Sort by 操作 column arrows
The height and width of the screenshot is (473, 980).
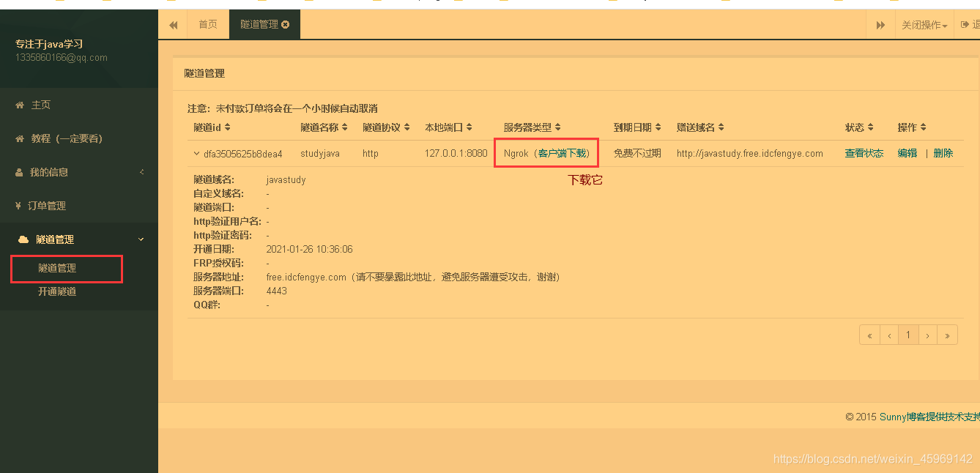924,127
